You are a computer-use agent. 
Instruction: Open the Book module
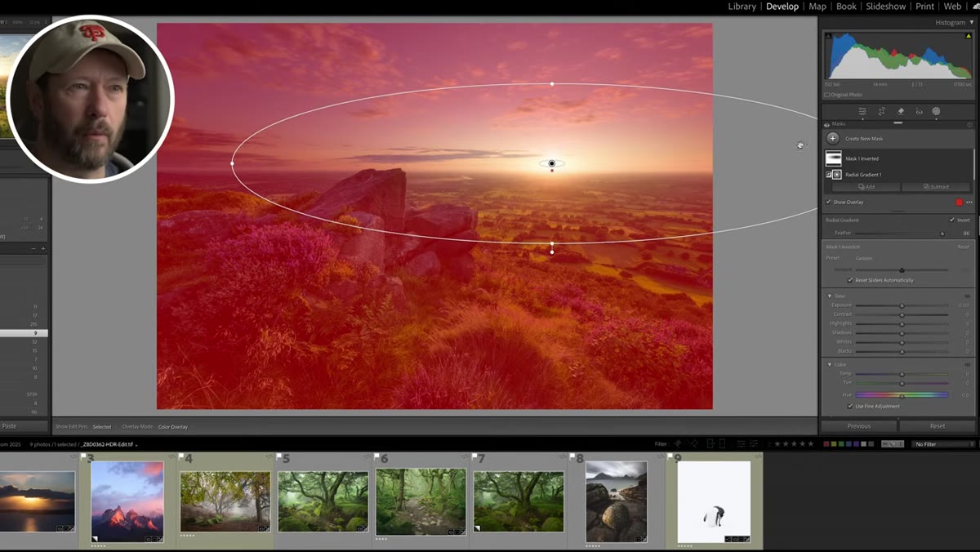847,7
